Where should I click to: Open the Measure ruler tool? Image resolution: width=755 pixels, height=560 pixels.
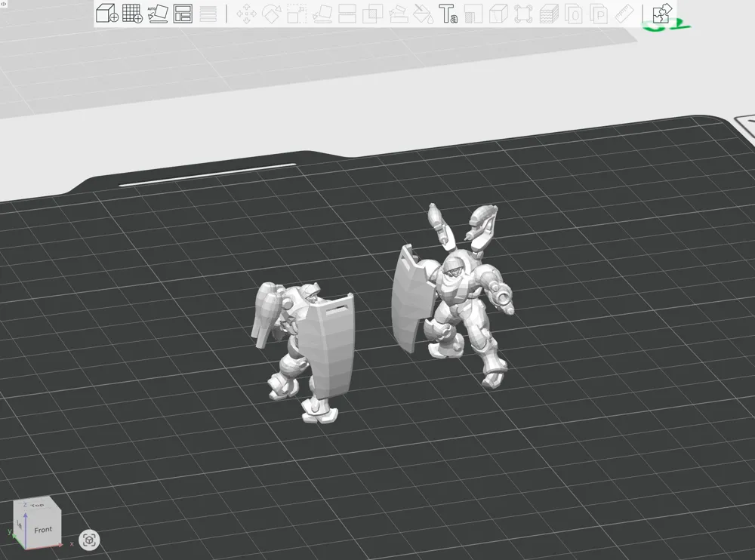point(624,14)
